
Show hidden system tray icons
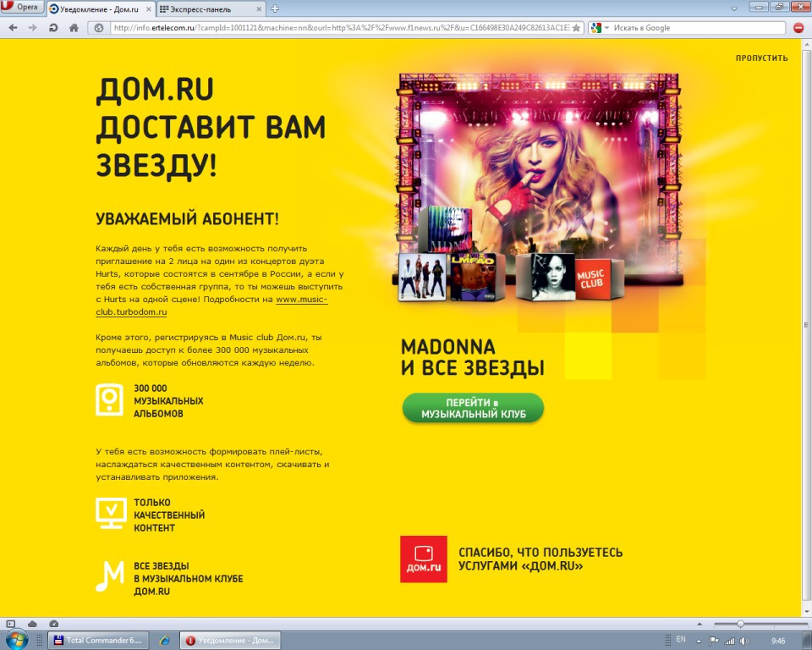[x=699, y=641]
